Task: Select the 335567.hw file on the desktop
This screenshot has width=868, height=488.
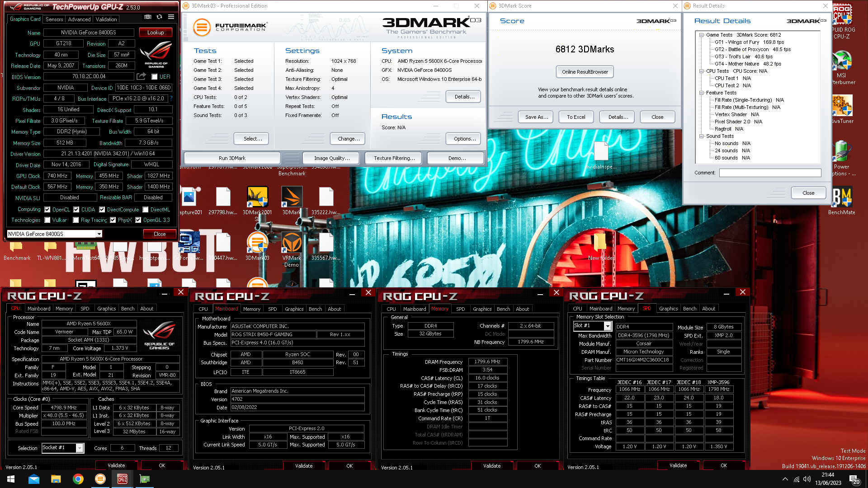Action: (325, 246)
